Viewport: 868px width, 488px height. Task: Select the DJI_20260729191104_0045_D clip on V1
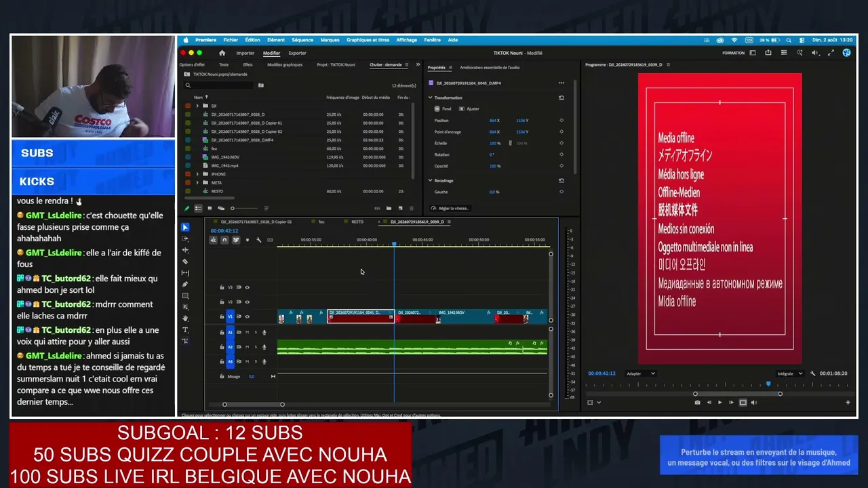361,317
